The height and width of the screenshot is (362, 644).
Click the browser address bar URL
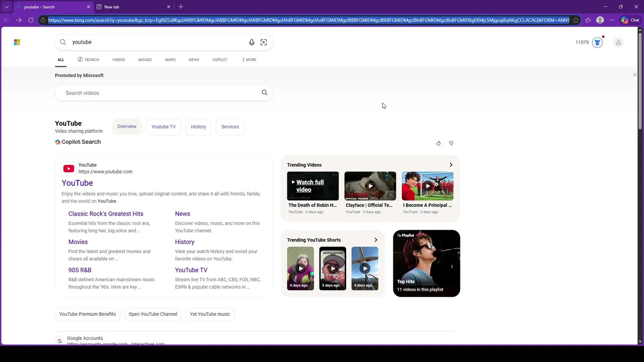point(308,20)
